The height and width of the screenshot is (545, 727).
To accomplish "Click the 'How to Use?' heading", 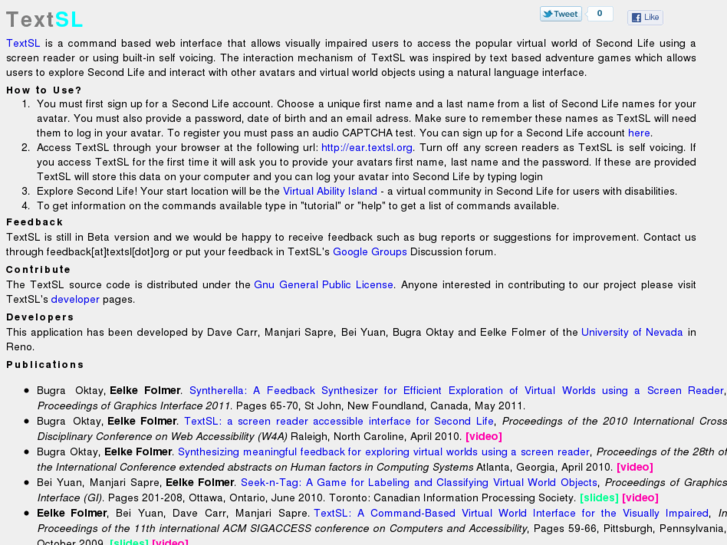I will coord(44,90).
